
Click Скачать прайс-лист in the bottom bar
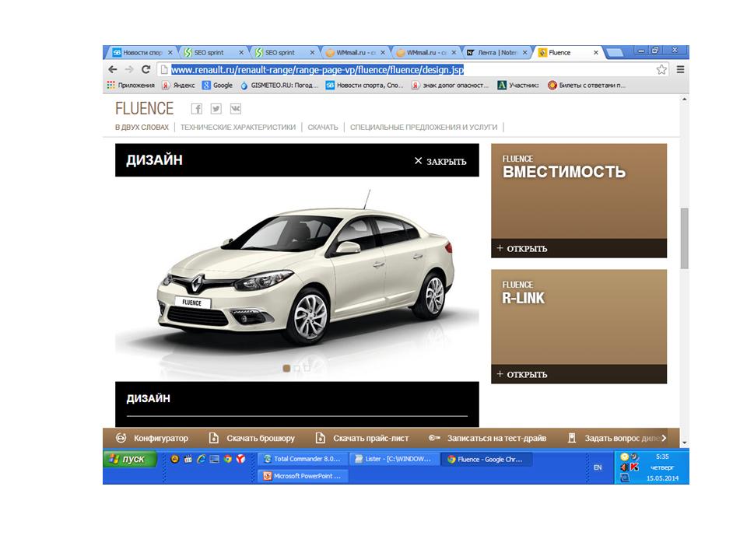(x=362, y=438)
